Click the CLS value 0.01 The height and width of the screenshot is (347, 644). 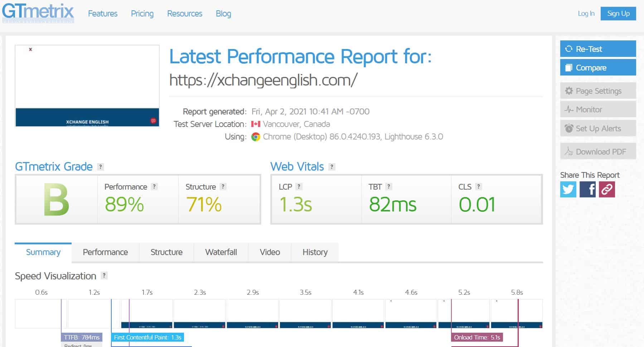coord(477,205)
